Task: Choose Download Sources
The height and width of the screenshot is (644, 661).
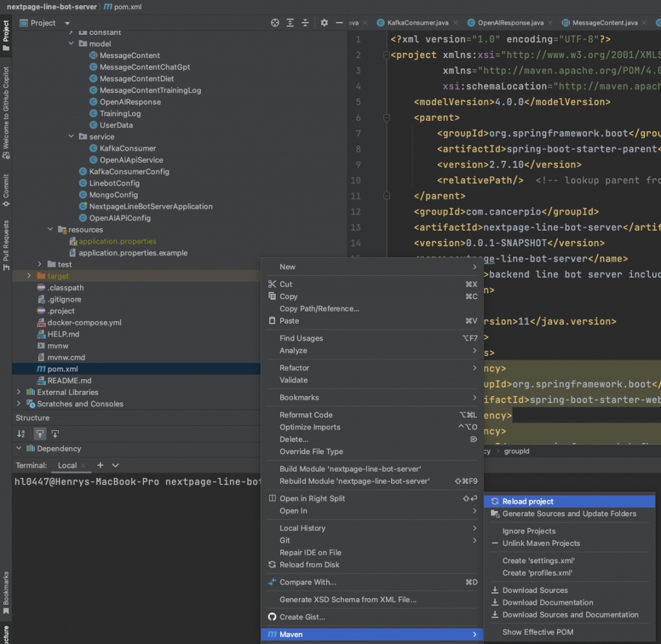Action: 569,590
